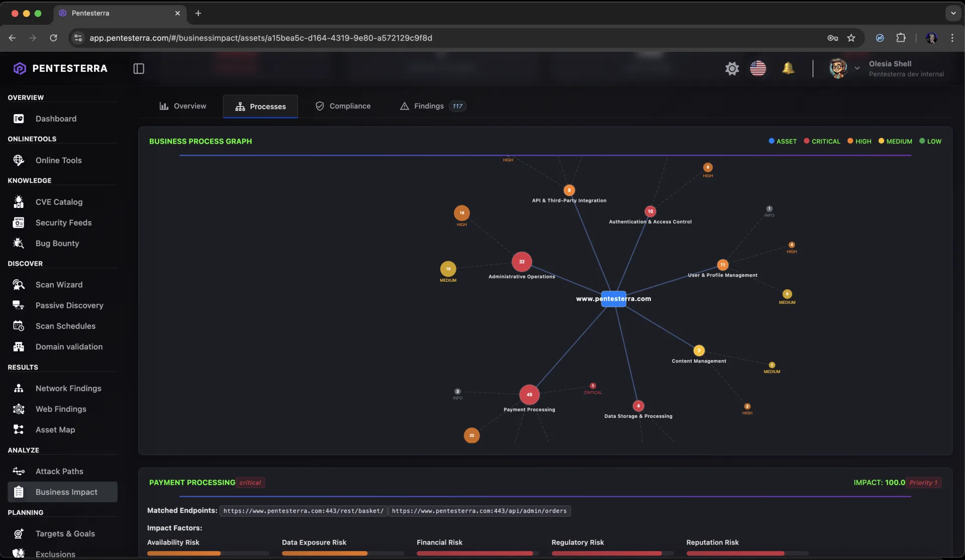
Task: Open the browser tab search chevron
Action: click(953, 13)
